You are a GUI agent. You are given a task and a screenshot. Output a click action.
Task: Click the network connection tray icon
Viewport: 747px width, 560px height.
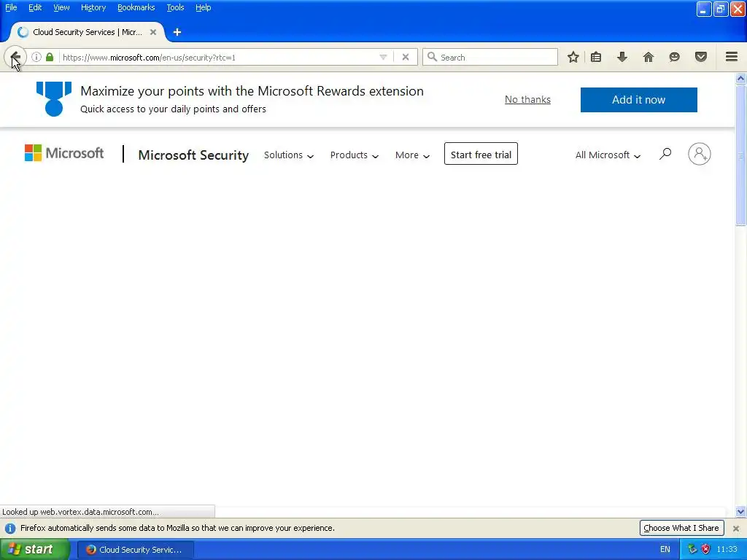pos(692,549)
